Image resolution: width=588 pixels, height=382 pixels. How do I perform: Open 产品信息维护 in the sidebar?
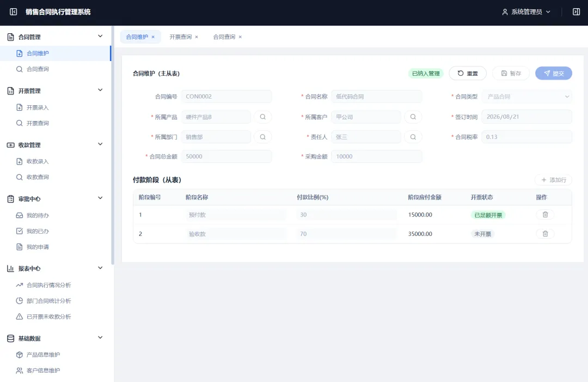pyautogui.click(x=56, y=355)
